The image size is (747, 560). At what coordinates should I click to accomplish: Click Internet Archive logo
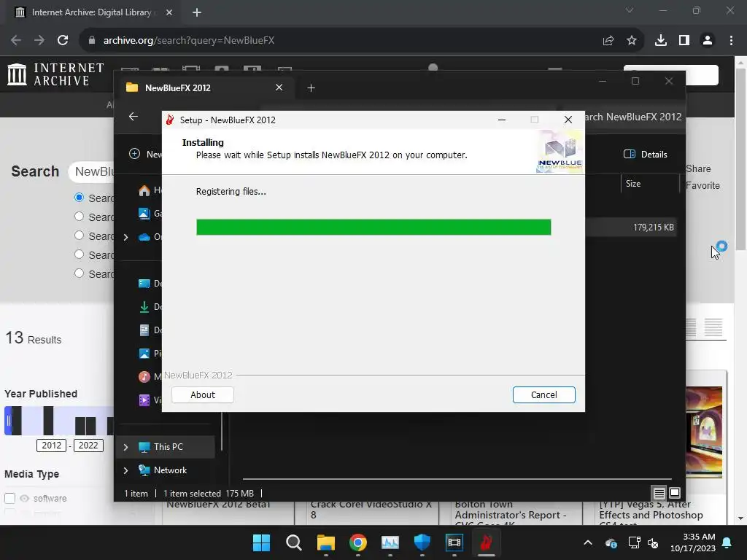(55, 74)
